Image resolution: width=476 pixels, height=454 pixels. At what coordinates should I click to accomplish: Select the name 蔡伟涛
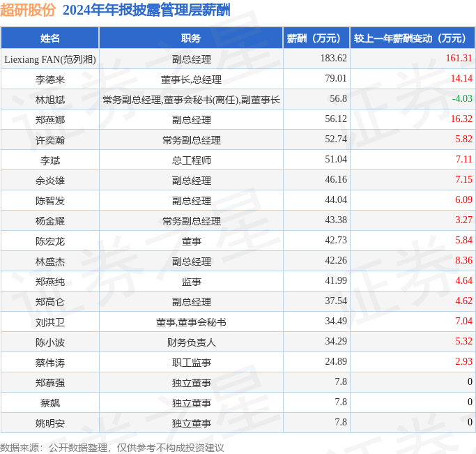(x=50, y=363)
